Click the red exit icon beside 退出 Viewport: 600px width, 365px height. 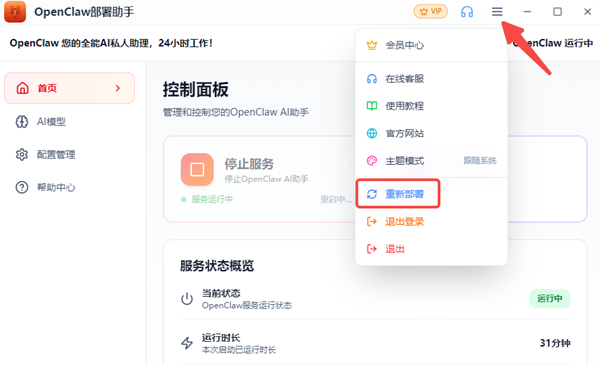coord(372,249)
